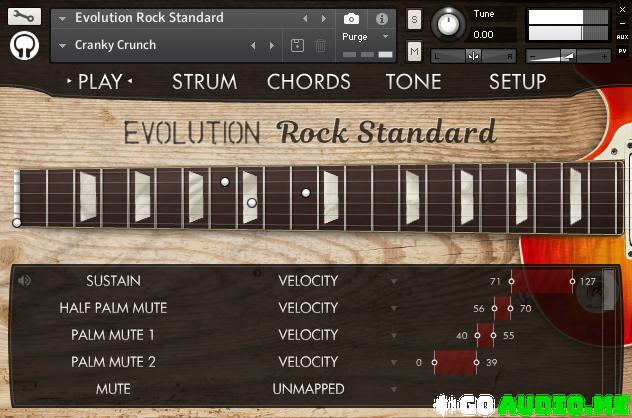
Task: Toggle the Solo S button
Action: pyautogui.click(x=414, y=20)
